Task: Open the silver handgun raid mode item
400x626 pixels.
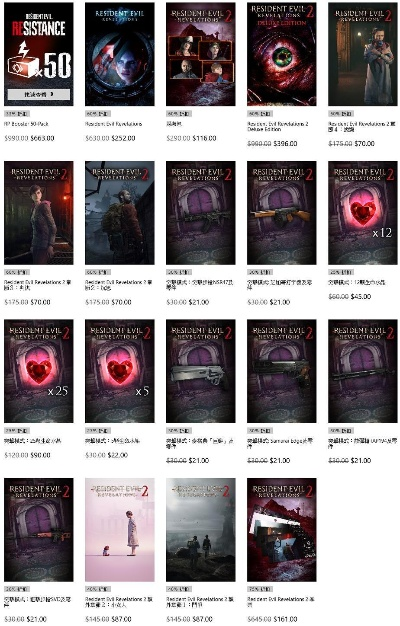Action: point(201,371)
